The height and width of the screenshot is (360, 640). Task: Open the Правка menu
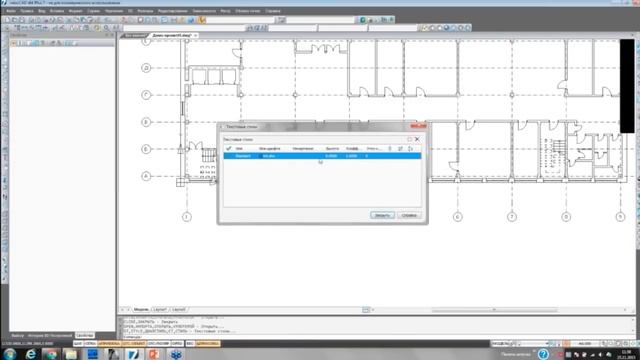[x=27, y=11]
